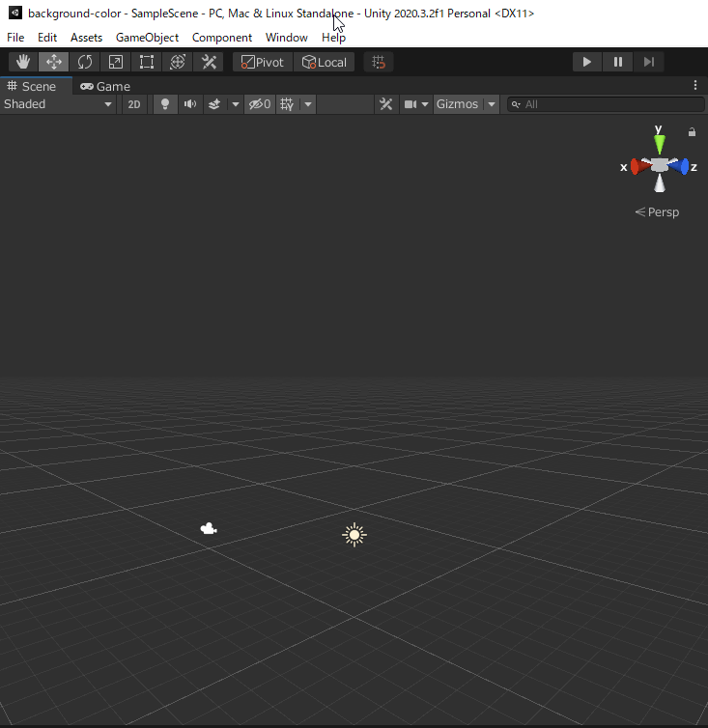Switch Persp projection mode
The width and height of the screenshot is (708, 728).
click(x=657, y=212)
